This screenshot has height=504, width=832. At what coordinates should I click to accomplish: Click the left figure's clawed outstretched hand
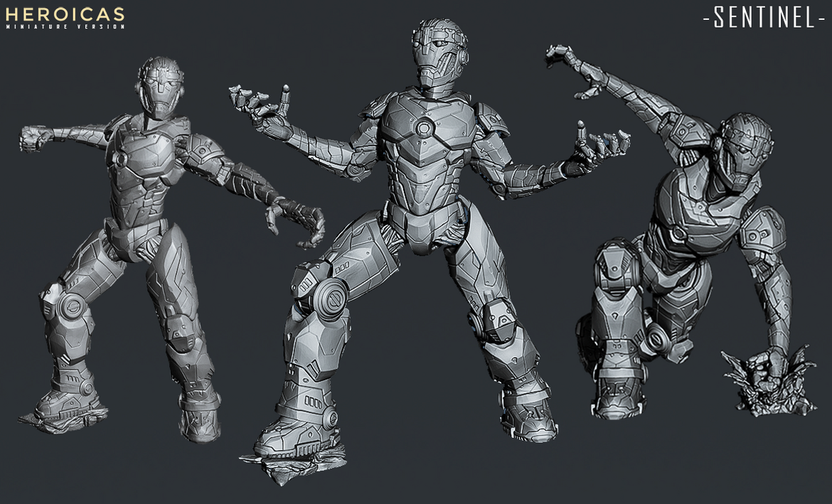(x=300, y=222)
